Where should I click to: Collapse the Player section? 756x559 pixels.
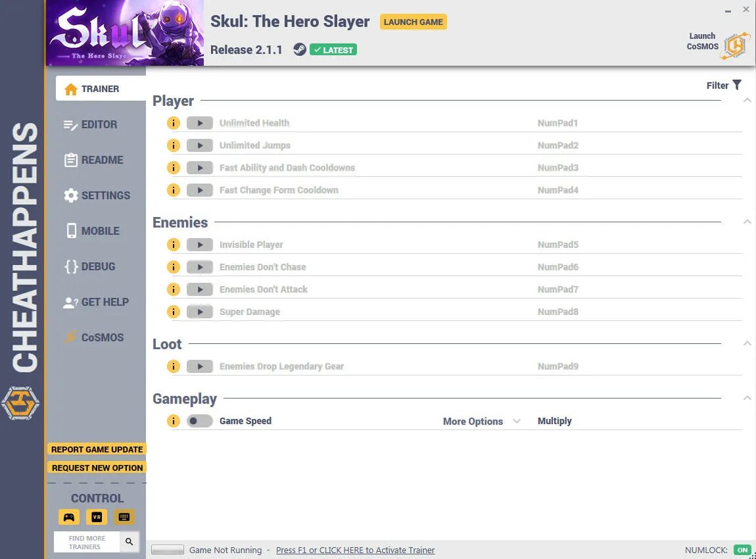click(747, 99)
